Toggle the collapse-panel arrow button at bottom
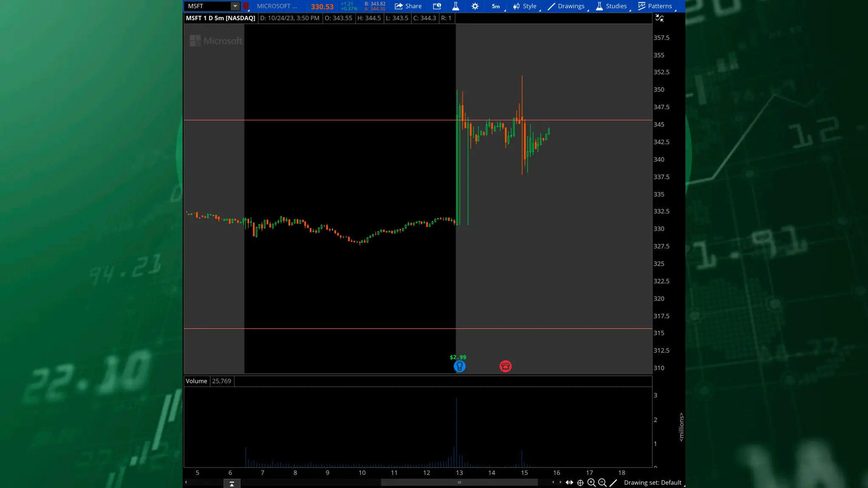Image resolution: width=868 pixels, height=488 pixels. point(232,484)
